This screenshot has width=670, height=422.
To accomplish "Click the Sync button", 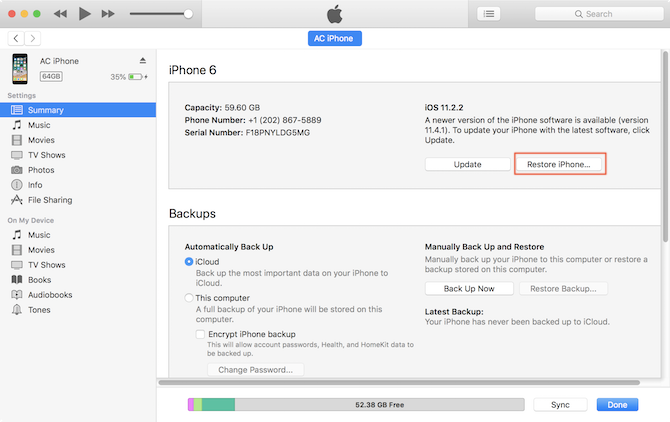I will [x=560, y=404].
